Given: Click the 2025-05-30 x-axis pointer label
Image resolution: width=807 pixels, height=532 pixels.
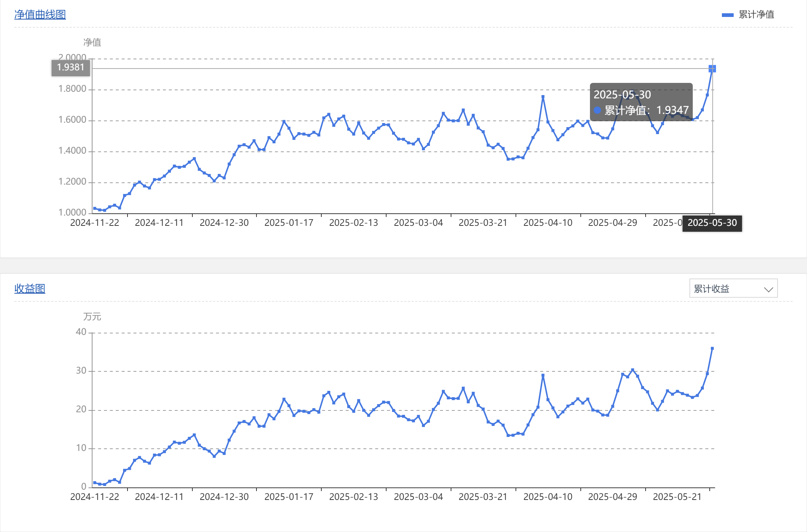Looking at the screenshot, I should (712, 223).
